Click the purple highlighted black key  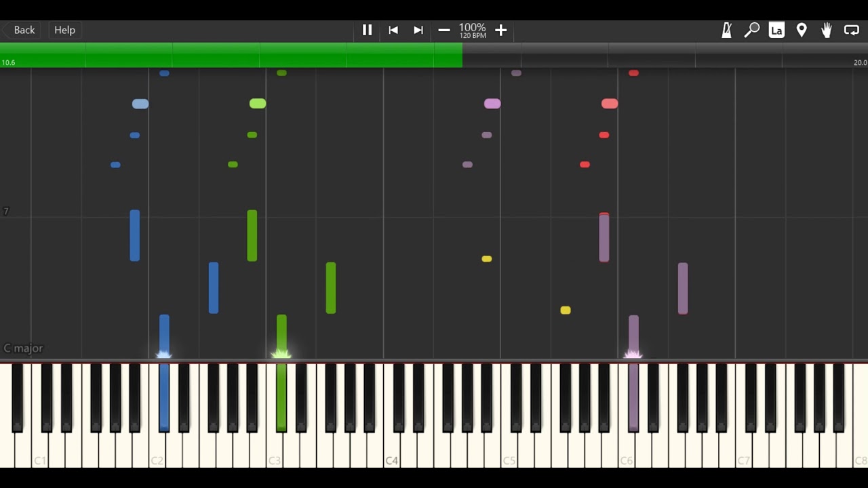tap(633, 397)
